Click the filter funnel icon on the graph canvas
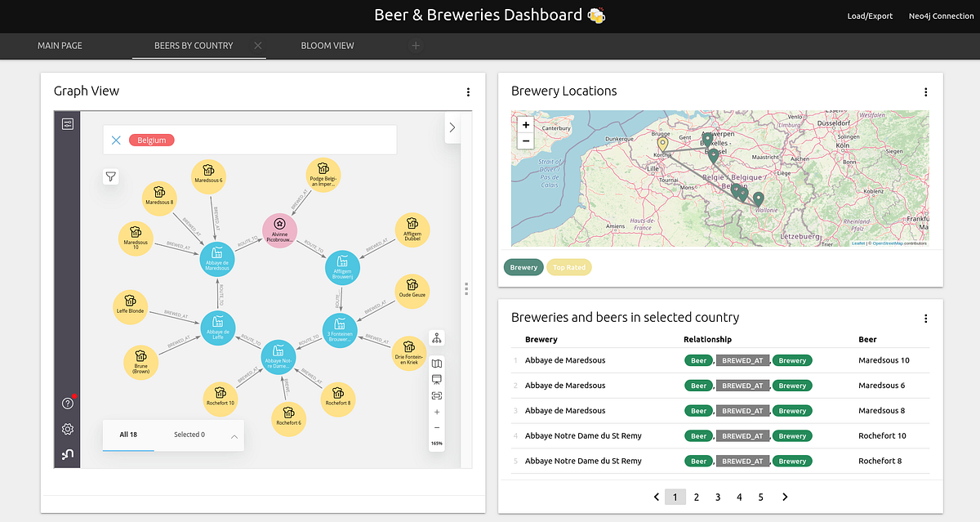The height and width of the screenshot is (522, 980). pos(111,176)
